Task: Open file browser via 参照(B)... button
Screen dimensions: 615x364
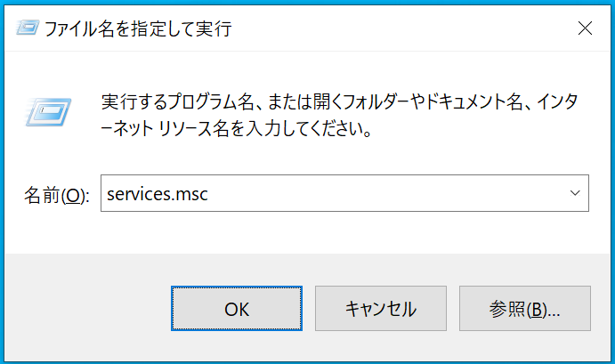Action: pos(525,308)
